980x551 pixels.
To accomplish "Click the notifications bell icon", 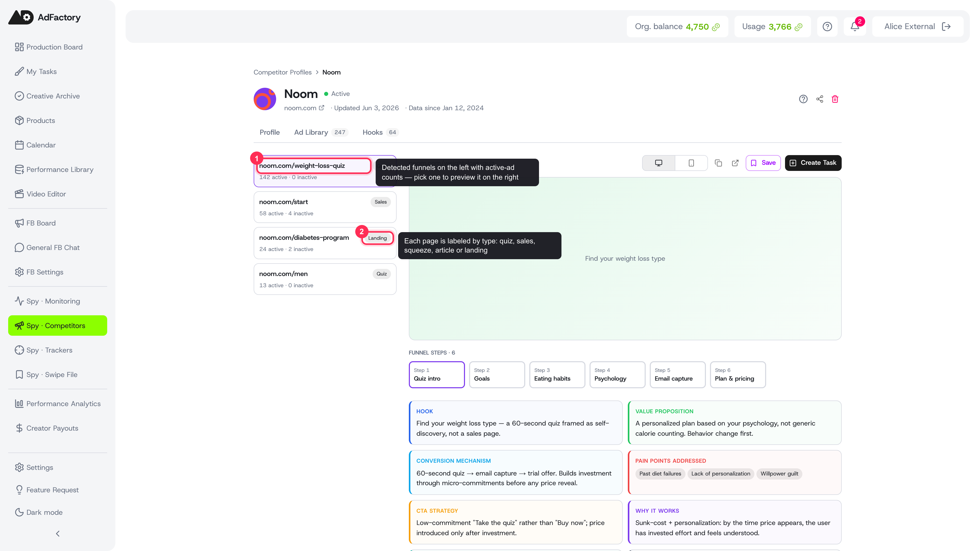I will (x=855, y=27).
